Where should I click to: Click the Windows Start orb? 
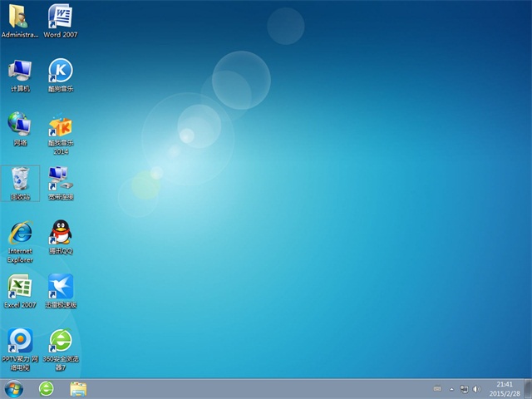14,388
